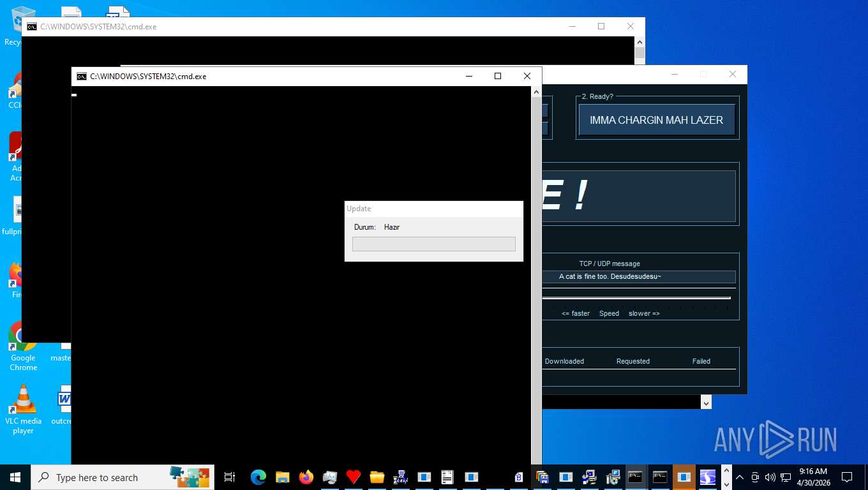Close the front cmd.exe window
The height and width of the screenshot is (490, 868).
click(527, 76)
